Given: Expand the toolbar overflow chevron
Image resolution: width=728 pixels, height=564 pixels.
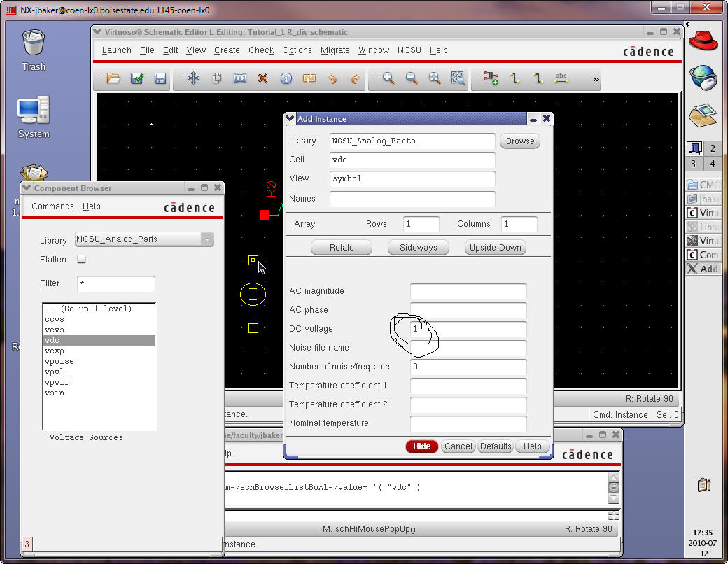Looking at the screenshot, I should [596, 80].
